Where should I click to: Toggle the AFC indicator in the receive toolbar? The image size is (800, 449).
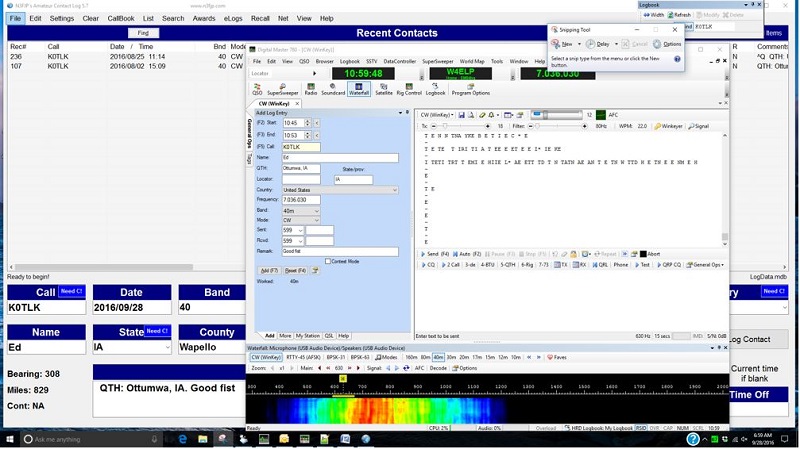(613, 115)
